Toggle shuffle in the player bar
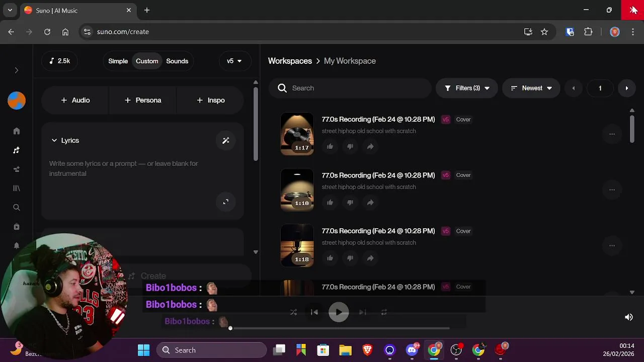The width and height of the screenshot is (644, 362). pyautogui.click(x=293, y=312)
